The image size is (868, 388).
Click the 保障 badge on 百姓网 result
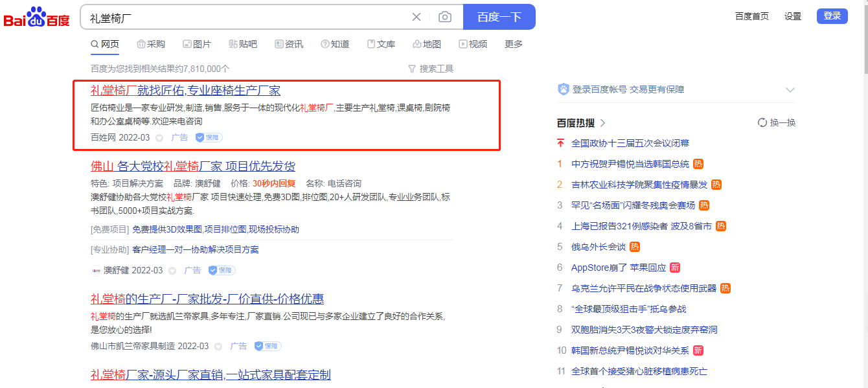point(209,137)
